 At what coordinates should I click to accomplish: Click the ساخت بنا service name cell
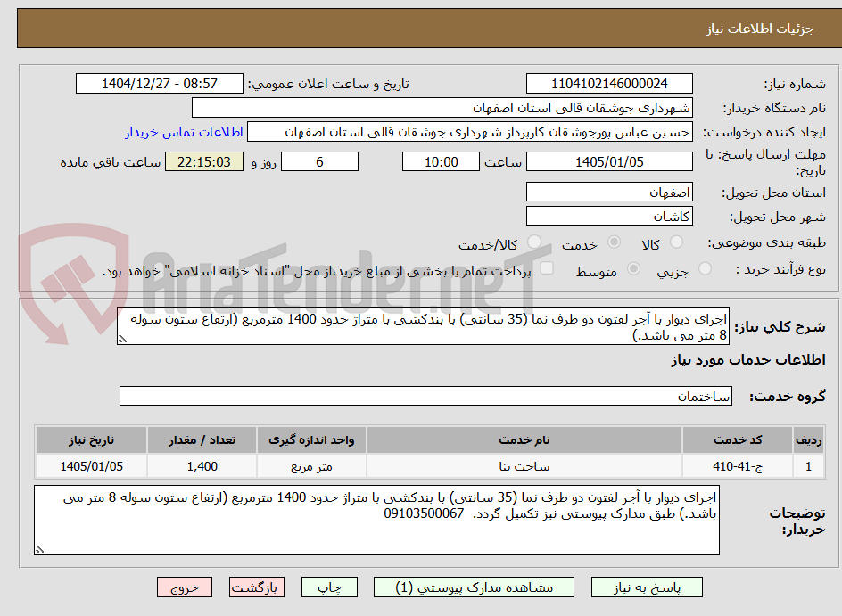pos(524,466)
